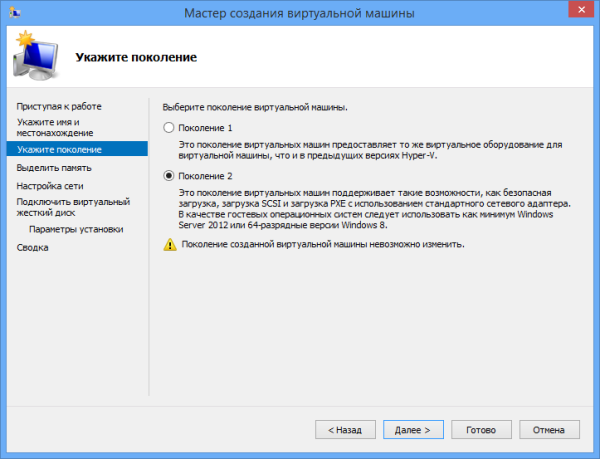Go to the Приступая к работе step
This screenshot has height=459, width=600.
(x=59, y=106)
